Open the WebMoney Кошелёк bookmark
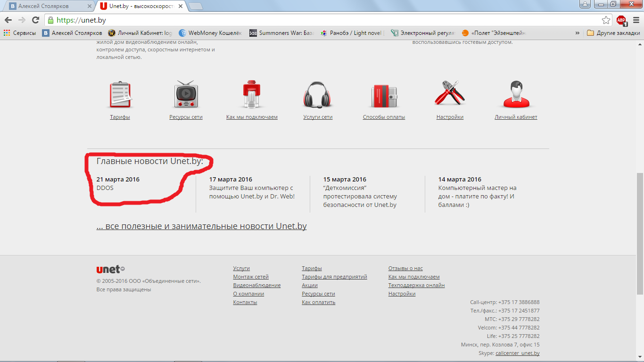Image resolution: width=644 pixels, height=362 pixels. (x=210, y=33)
